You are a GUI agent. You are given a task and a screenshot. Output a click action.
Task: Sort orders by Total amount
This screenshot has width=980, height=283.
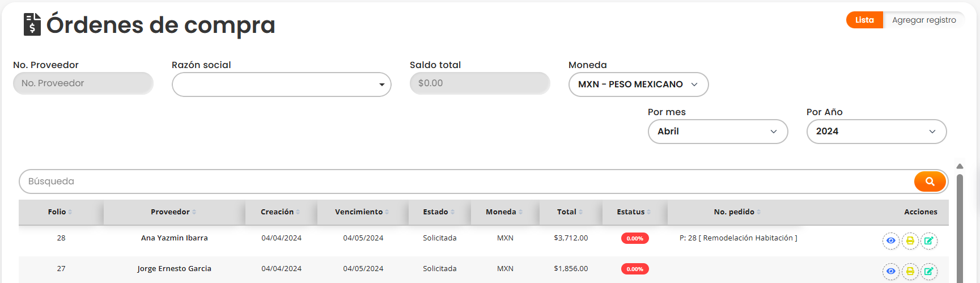pos(570,212)
